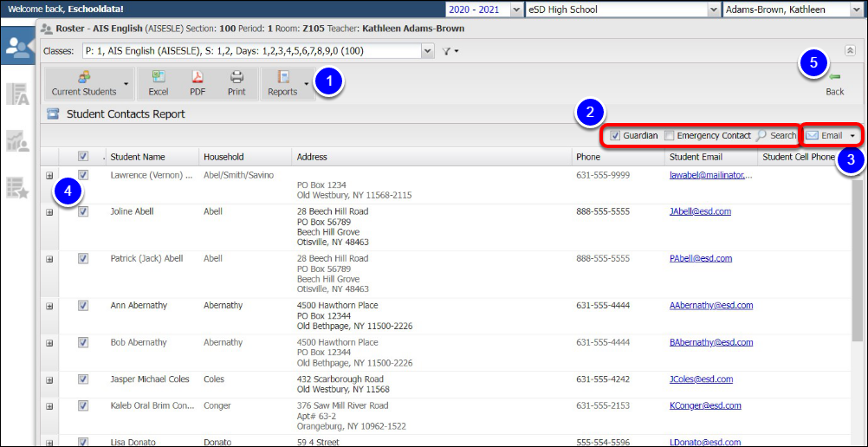Print the student contacts report
The image size is (868, 447).
pos(237,84)
